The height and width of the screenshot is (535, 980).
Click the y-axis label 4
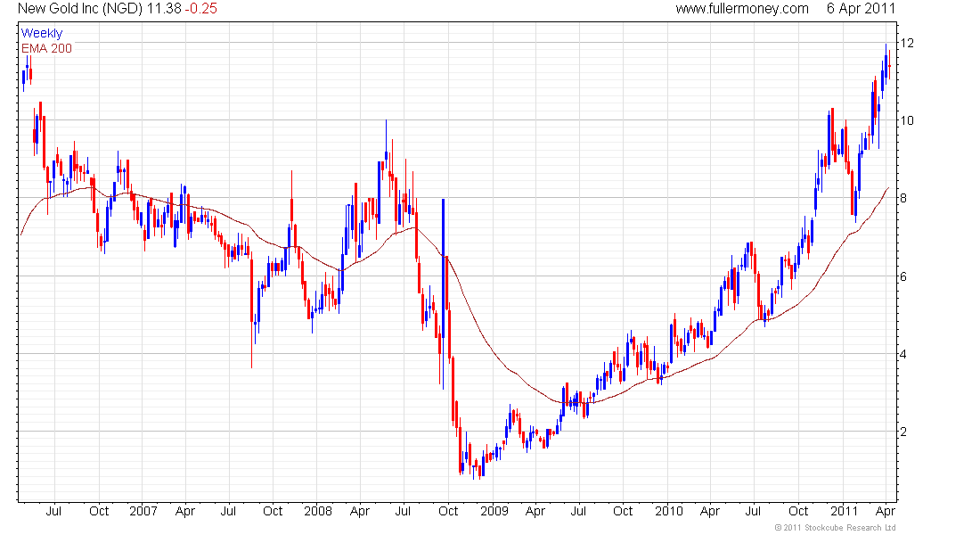coord(903,353)
